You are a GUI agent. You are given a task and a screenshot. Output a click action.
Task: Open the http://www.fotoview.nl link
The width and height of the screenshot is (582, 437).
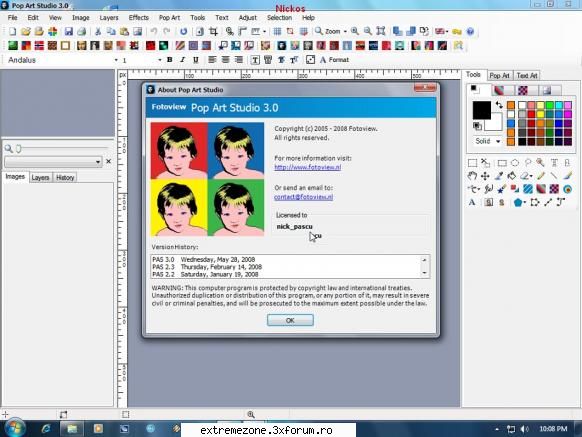[308, 167]
